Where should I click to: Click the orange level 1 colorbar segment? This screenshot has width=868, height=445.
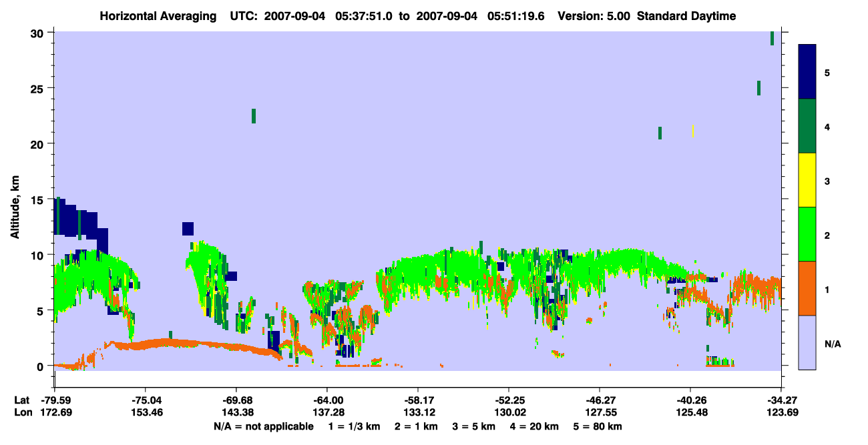click(x=807, y=288)
